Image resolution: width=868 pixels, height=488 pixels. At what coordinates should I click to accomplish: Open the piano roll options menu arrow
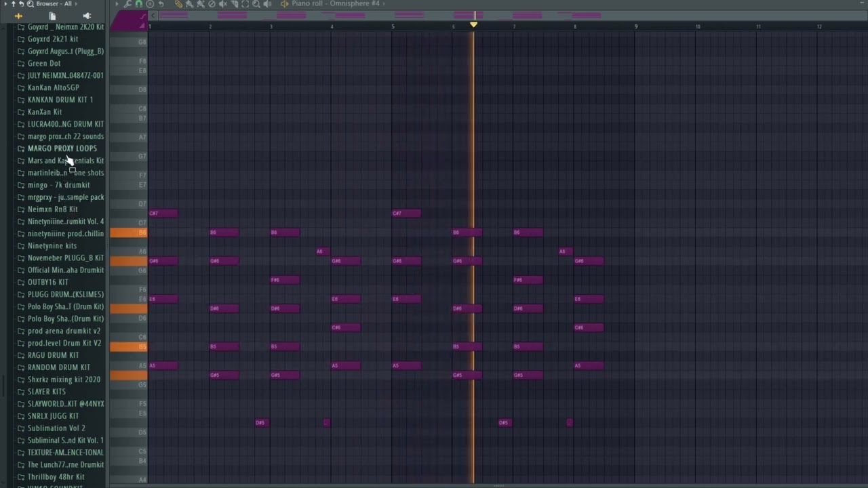click(117, 4)
